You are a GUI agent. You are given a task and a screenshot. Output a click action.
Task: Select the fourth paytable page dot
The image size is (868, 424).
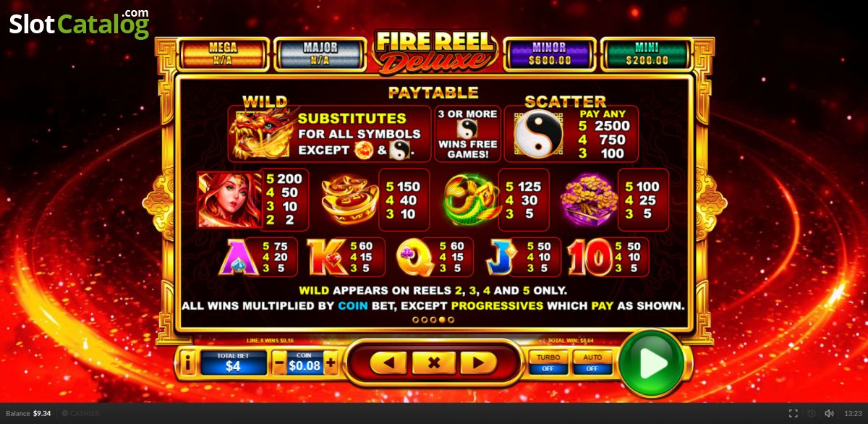click(442, 319)
